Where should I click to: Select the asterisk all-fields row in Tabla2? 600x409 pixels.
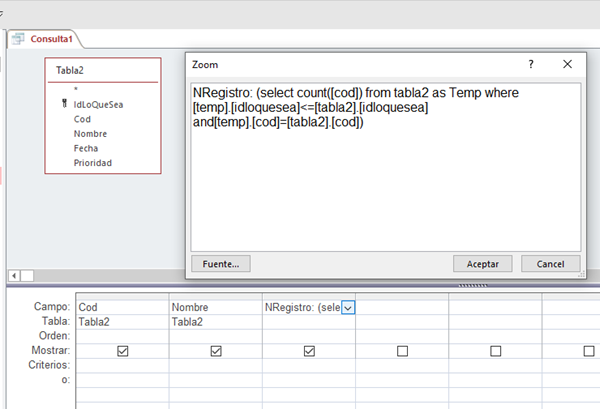point(76,90)
